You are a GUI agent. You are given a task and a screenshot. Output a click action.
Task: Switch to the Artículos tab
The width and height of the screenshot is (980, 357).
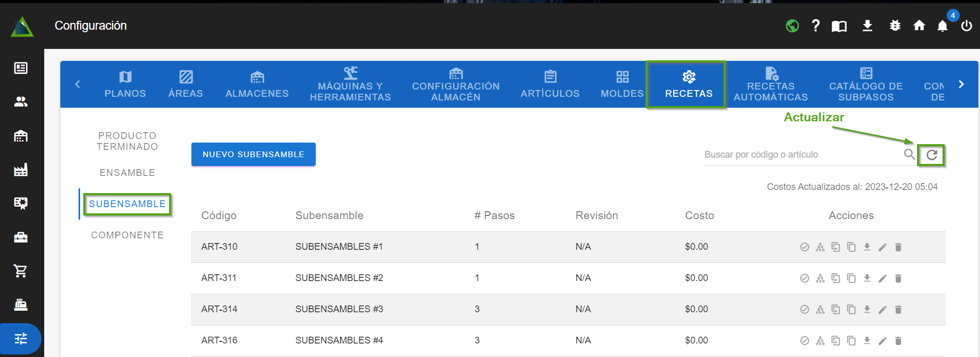pyautogui.click(x=550, y=85)
